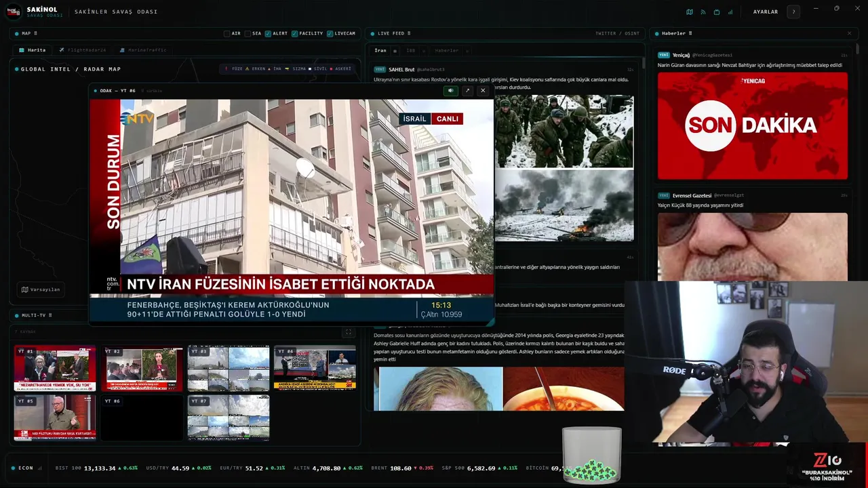
Task: Click the soldiers photo in SAHEL Brut post
Action: pyautogui.click(x=564, y=131)
